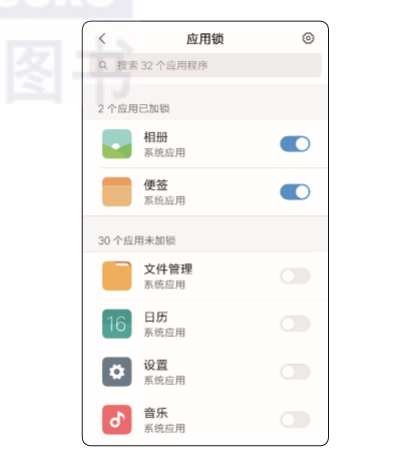Go back using the left arrow

102,39
